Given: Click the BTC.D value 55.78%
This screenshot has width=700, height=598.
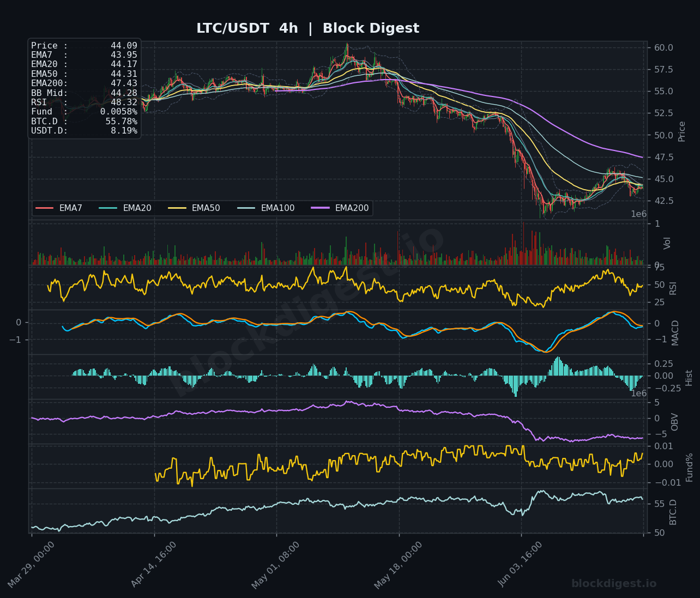Looking at the screenshot, I should pos(121,122).
